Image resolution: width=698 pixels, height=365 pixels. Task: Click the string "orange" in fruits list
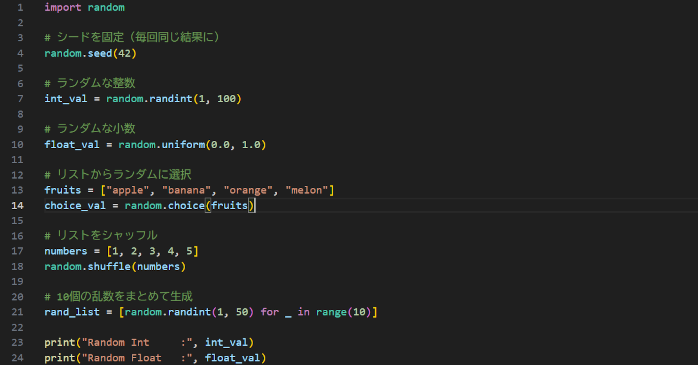[248, 191]
